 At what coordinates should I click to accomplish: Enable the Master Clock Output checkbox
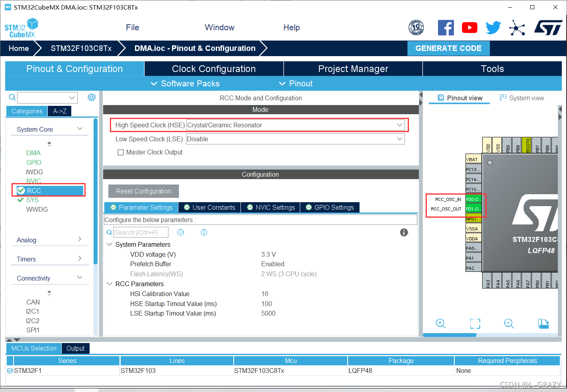[x=121, y=152]
